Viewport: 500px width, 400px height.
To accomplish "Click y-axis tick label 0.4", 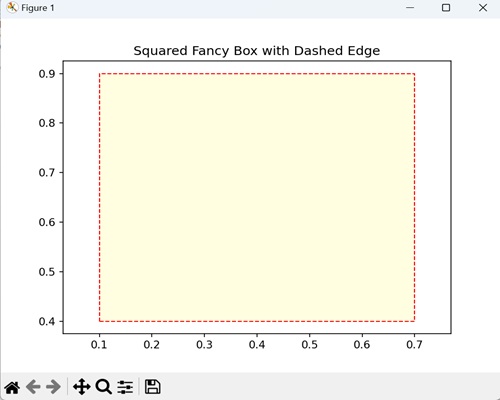I will pos(47,321).
